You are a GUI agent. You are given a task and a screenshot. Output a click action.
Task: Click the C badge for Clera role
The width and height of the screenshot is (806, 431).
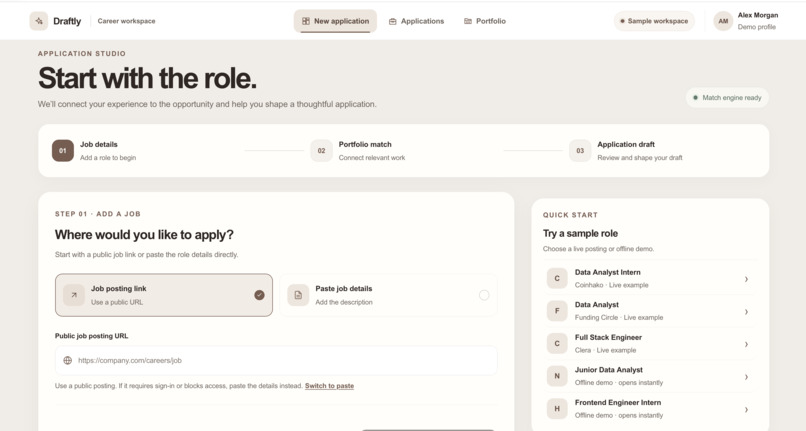click(557, 344)
